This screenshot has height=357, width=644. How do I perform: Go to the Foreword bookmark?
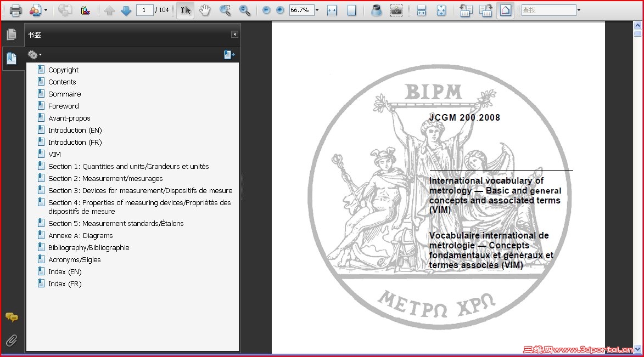(63, 106)
